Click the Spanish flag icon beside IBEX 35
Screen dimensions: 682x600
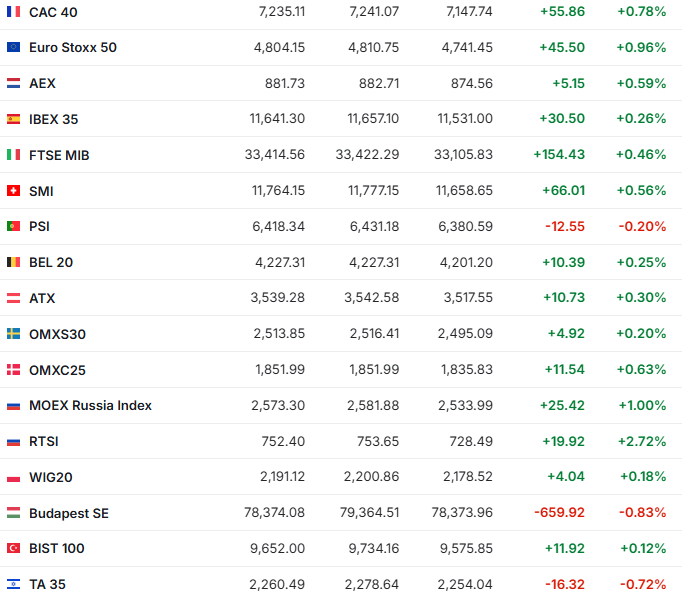click(13, 119)
